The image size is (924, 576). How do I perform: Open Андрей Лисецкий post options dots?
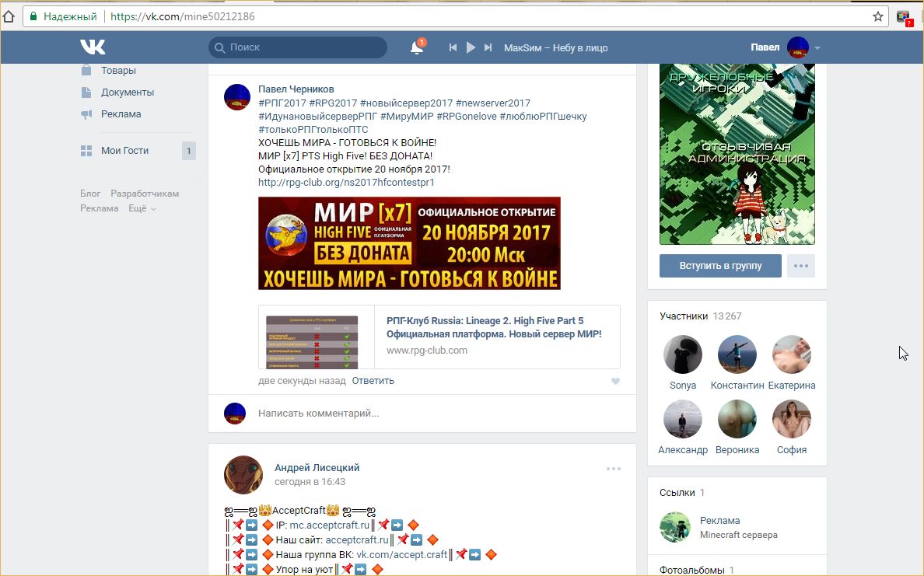(x=614, y=469)
